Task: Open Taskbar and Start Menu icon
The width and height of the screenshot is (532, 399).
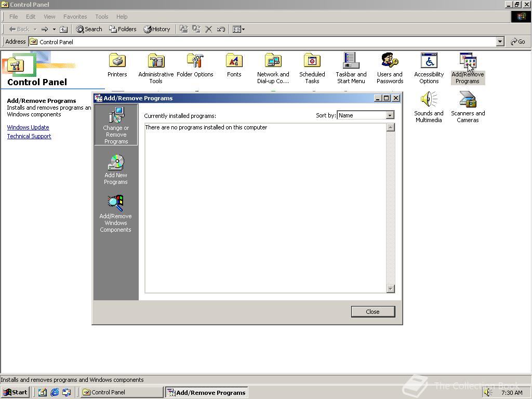Action: [x=351, y=69]
